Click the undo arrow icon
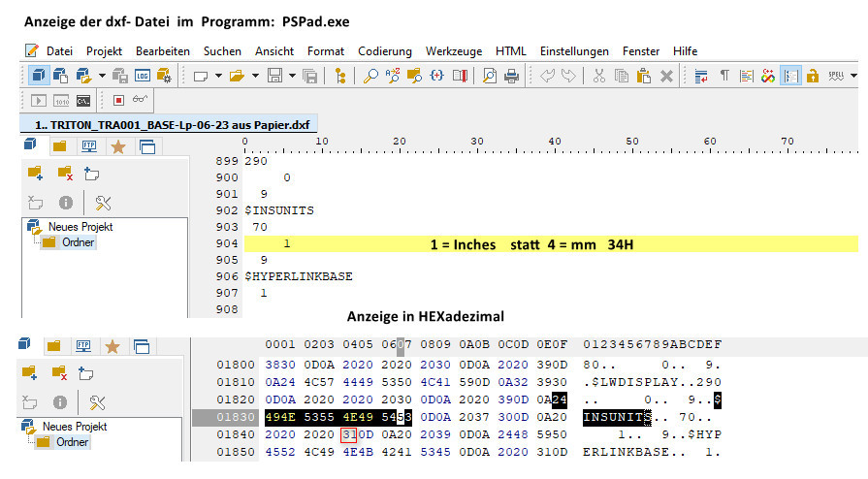This screenshot has height=479, width=868. tap(547, 76)
